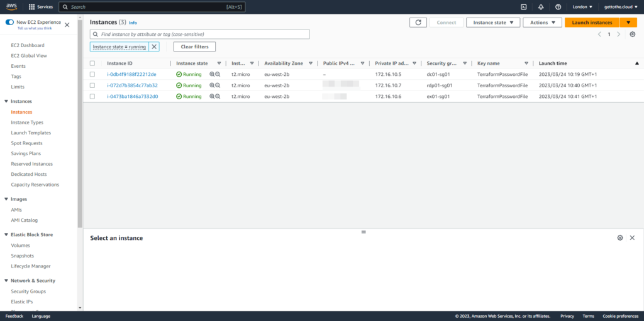This screenshot has height=321, width=644.
Task: Open AMI Catalog in sidebar
Action: click(x=25, y=220)
